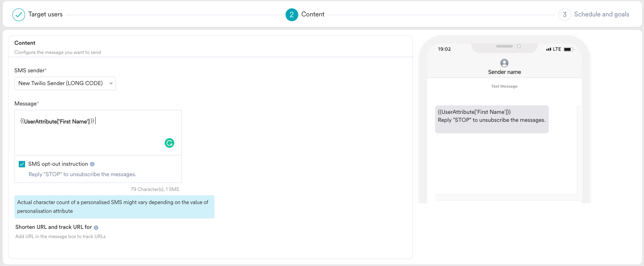The height and width of the screenshot is (266, 644).
Task: Click the step 2 Content circle icon
Action: pos(292,15)
